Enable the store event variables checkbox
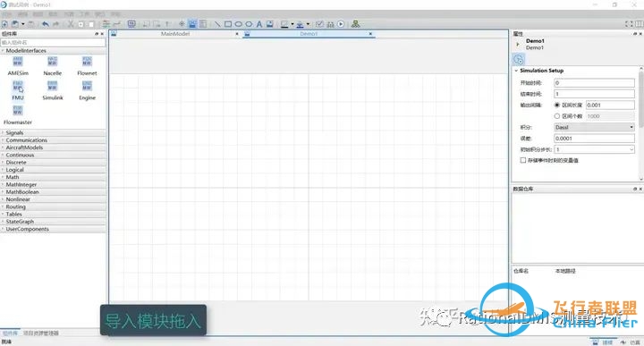The image size is (644, 346). pos(523,160)
